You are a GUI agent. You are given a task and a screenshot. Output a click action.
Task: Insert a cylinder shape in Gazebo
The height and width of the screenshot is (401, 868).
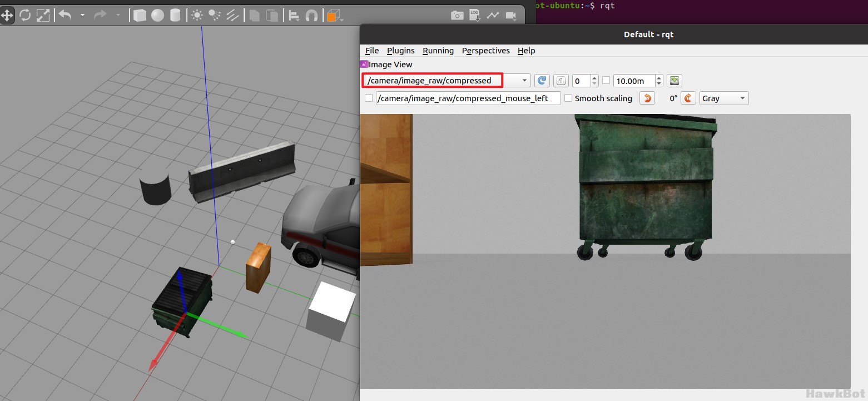click(175, 16)
